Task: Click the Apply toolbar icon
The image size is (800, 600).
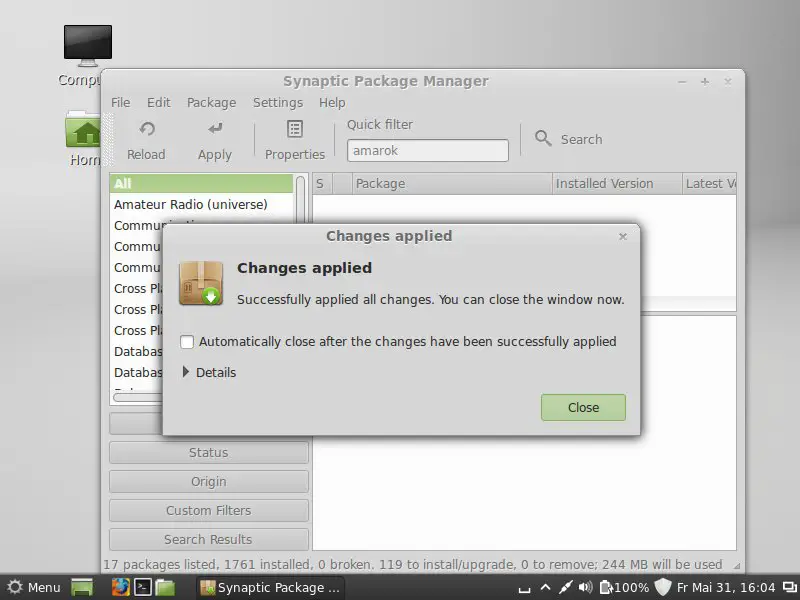Action: (214, 130)
